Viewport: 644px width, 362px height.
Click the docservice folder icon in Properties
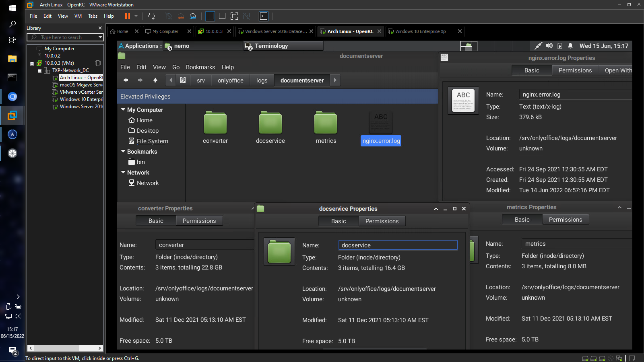click(x=279, y=251)
